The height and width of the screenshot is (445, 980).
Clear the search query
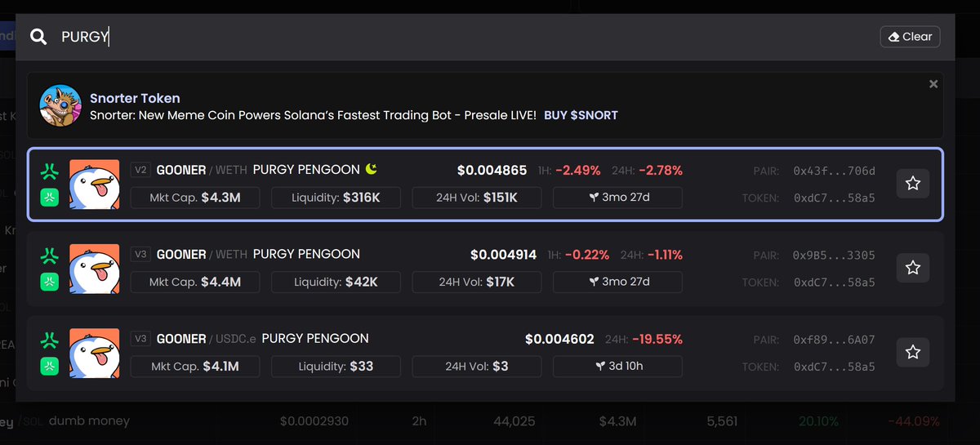[910, 37]
